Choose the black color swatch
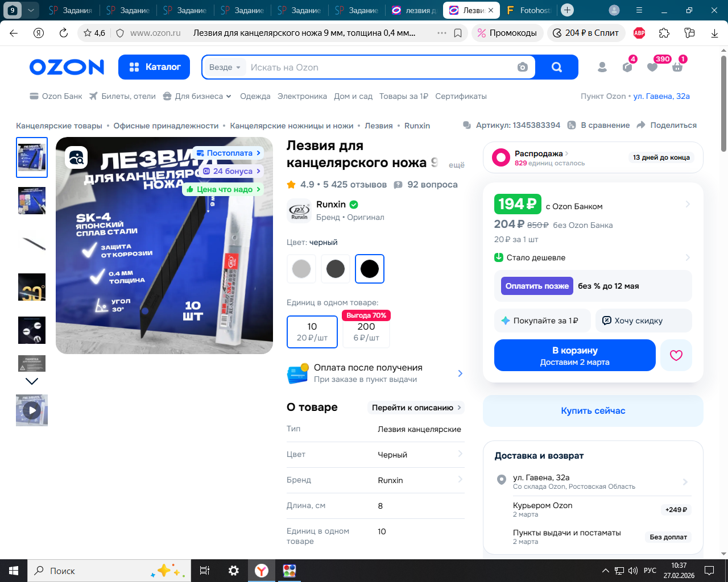 pos(370,269)
